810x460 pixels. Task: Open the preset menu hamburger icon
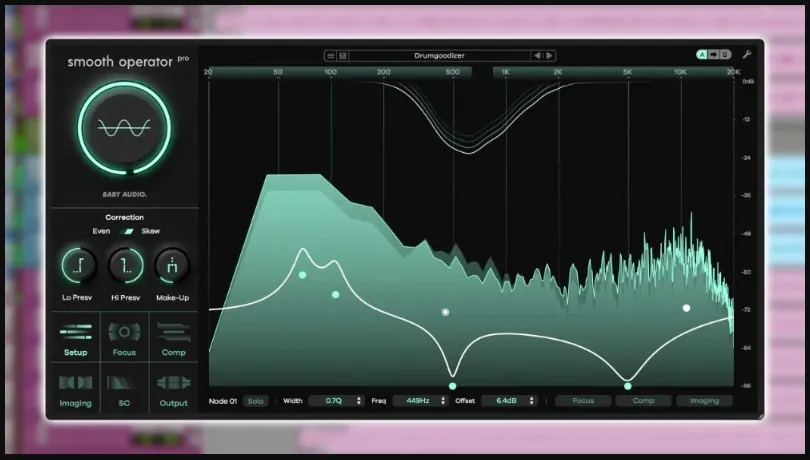pos(331,56)
